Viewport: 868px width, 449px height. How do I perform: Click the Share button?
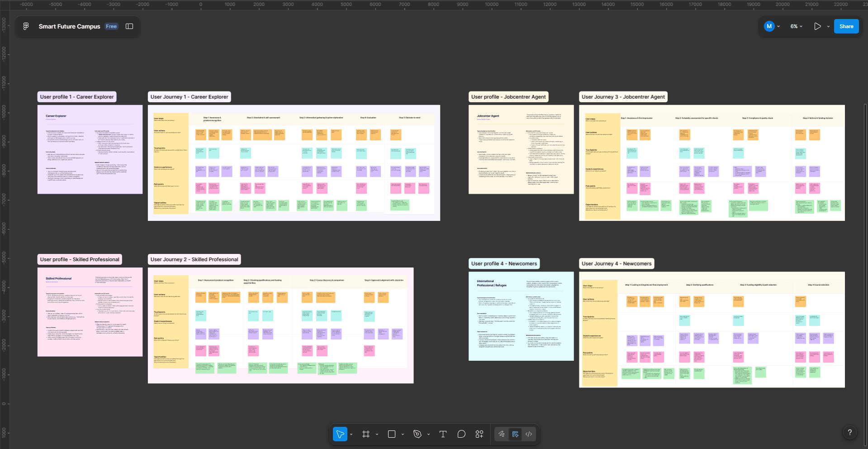846,26
